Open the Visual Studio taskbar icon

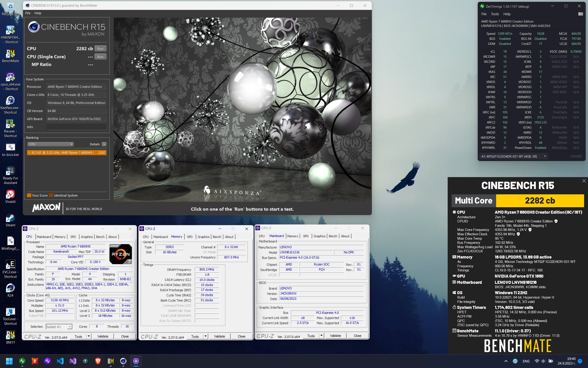tap(73, 361)
